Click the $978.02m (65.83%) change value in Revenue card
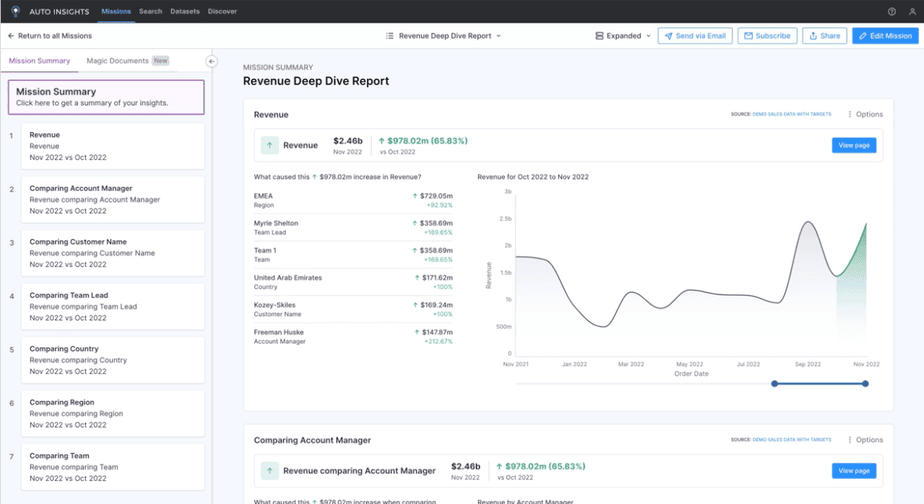Image resolution: width=924 pixels, height=504 pixels. click(423, 141)
